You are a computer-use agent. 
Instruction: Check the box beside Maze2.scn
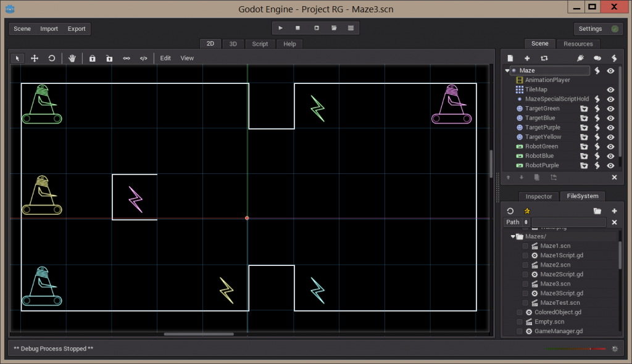pyautogui.click(x=525, y=265)
